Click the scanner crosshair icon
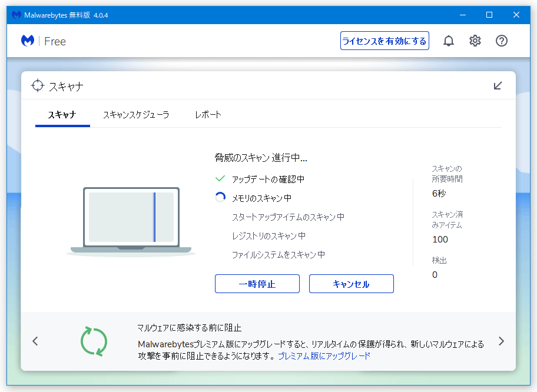 tap(38, 85)
